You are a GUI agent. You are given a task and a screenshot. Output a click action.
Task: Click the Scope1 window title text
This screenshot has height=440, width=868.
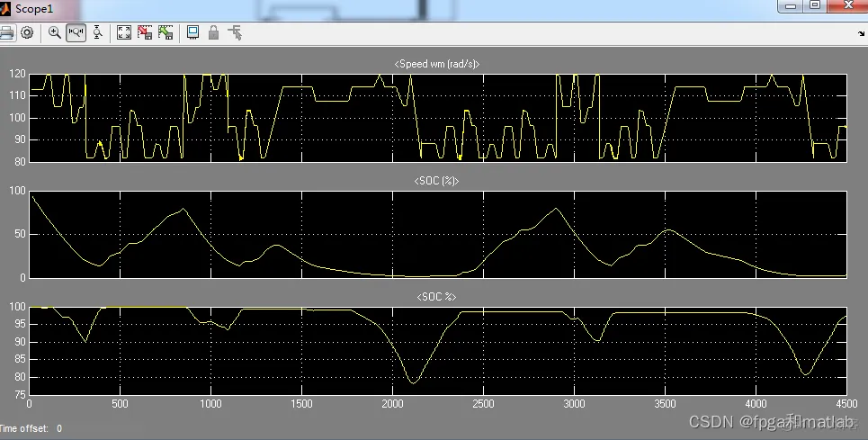point(34,9)
